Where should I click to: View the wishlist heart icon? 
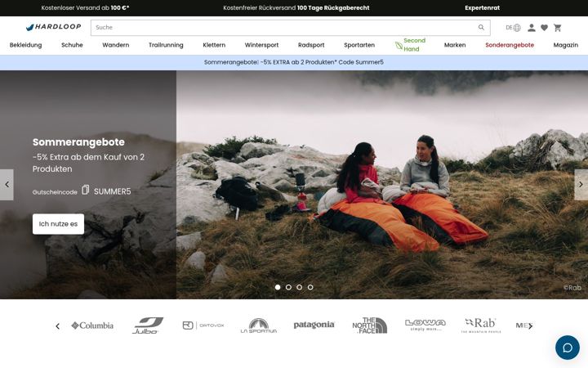click(x=544, y=28)
